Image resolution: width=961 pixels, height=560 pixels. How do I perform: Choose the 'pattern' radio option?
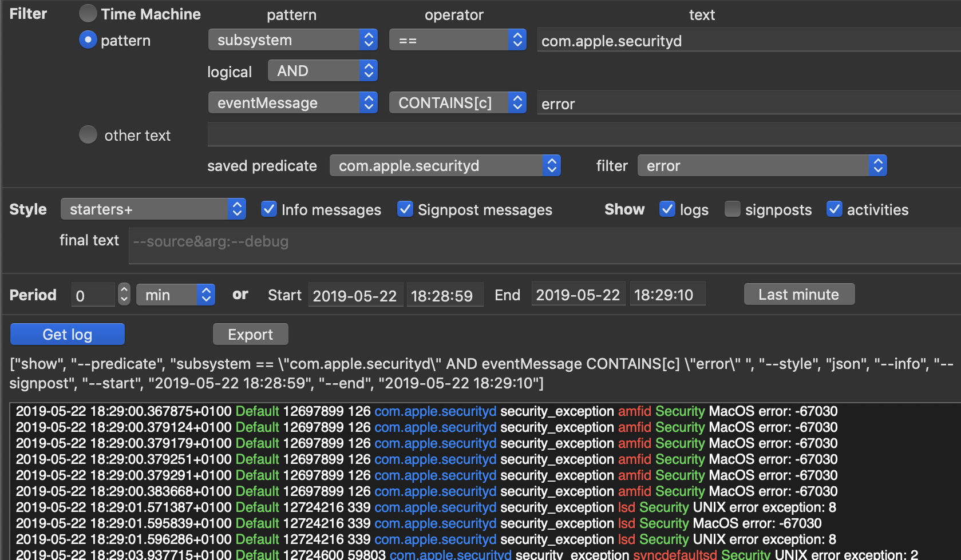tap(88, 40)
